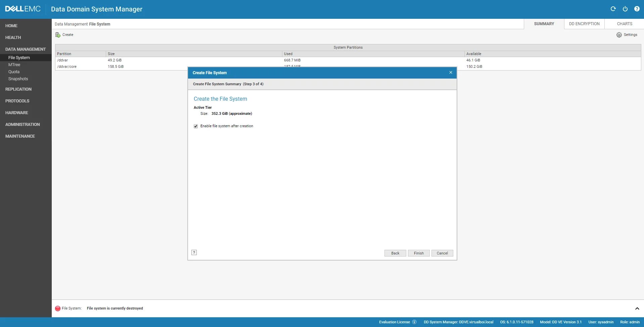644x327 pixels.
Task: Click the Back button
Action: tap(395, 253)
